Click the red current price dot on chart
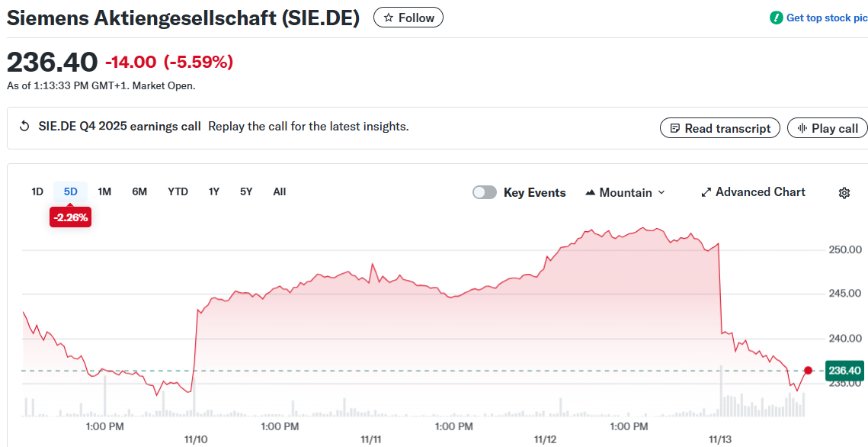This screenshot has height=447, width=868. (808, 371)
